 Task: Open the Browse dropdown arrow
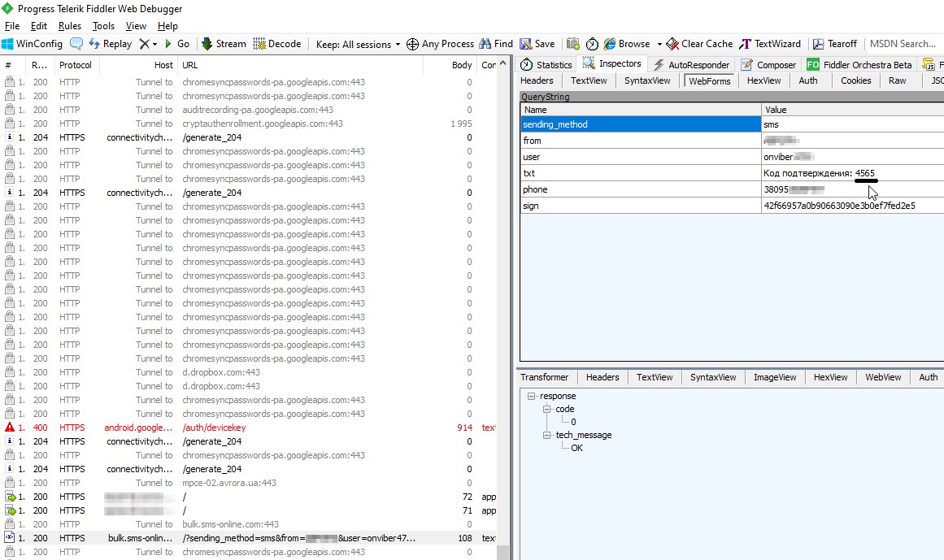(x=659, y=45)
